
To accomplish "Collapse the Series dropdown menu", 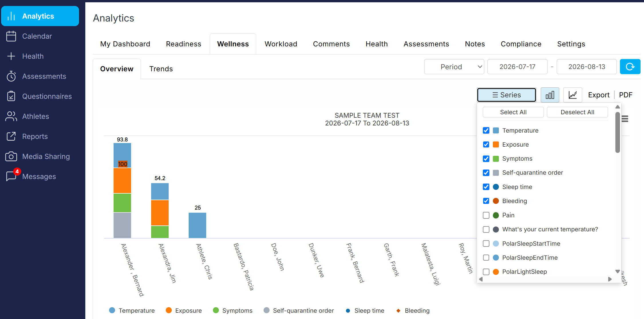I will click(506, 95).
